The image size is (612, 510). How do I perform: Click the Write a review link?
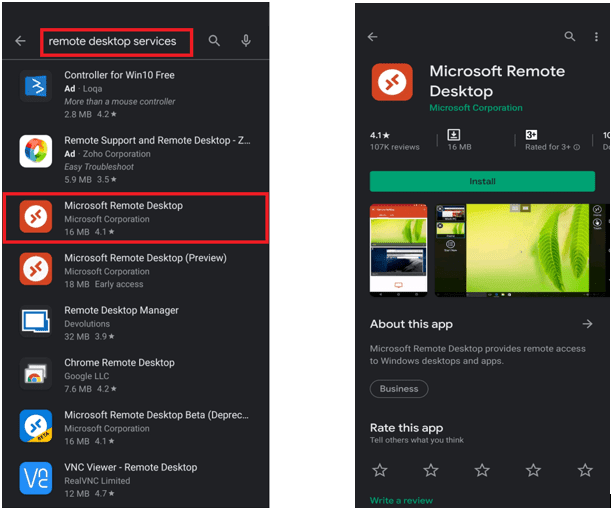pos(401,500)
